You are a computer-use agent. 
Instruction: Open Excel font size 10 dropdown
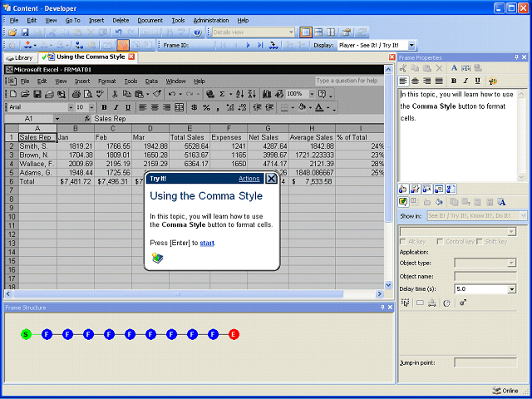point(91,107)
